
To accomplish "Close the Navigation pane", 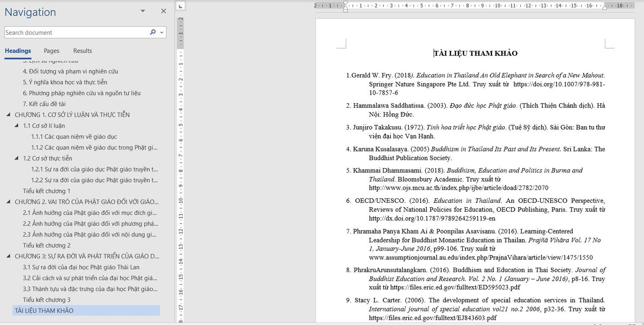I will [164, 11].
